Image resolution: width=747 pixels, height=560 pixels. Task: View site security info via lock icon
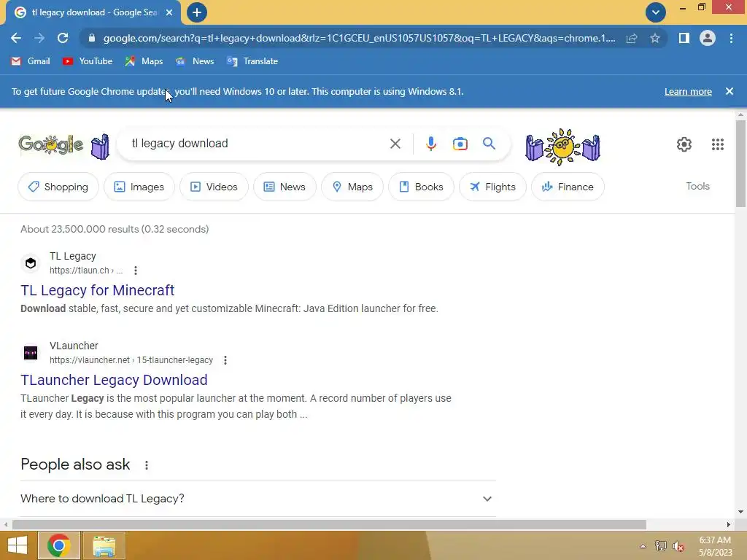[92, 38]
